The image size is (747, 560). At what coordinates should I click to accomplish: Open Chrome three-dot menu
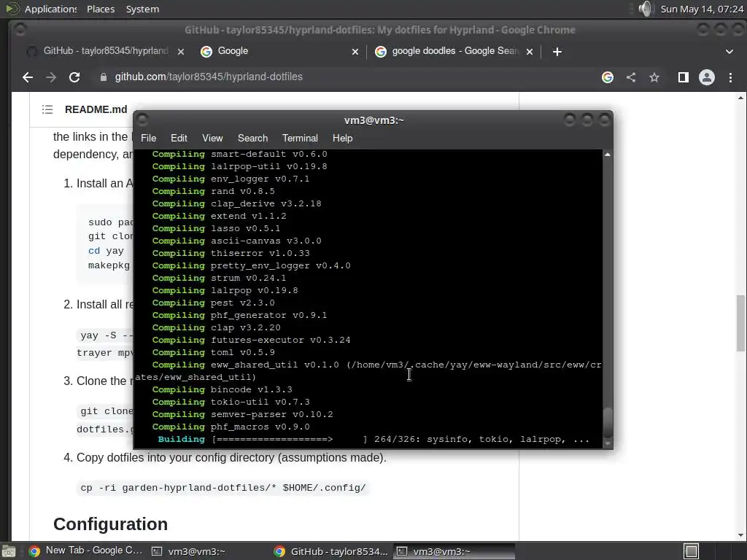tap(730, 77)
